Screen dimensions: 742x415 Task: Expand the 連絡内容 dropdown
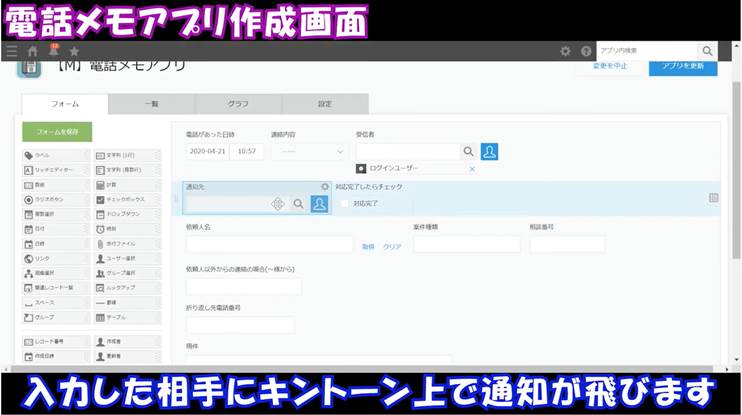(x=308, y=151)
